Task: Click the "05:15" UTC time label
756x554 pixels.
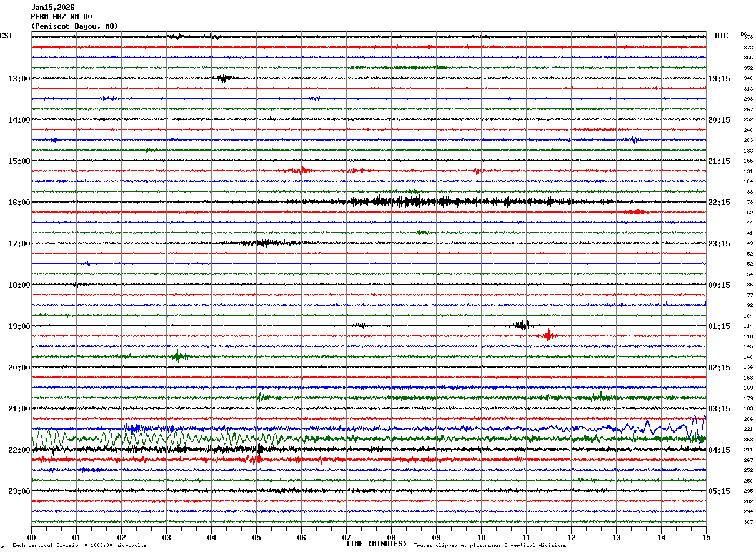Action: click(x=719, y=491)
